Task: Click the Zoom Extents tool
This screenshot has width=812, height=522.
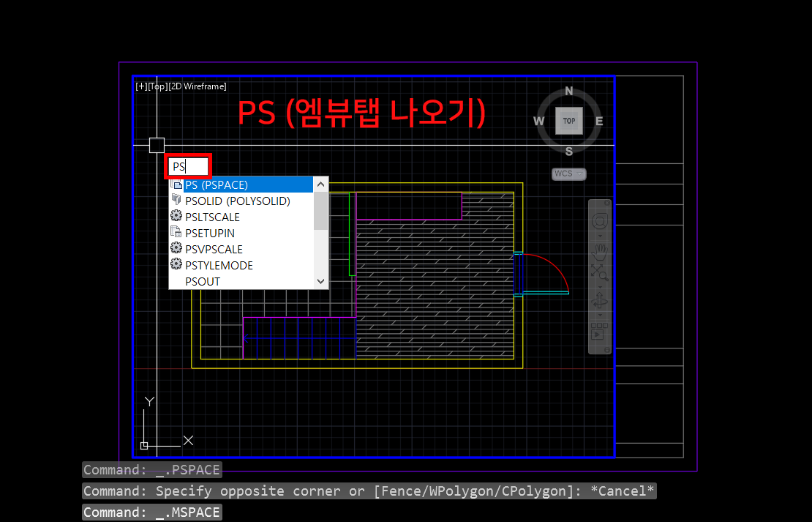Action: pos(600,272)
